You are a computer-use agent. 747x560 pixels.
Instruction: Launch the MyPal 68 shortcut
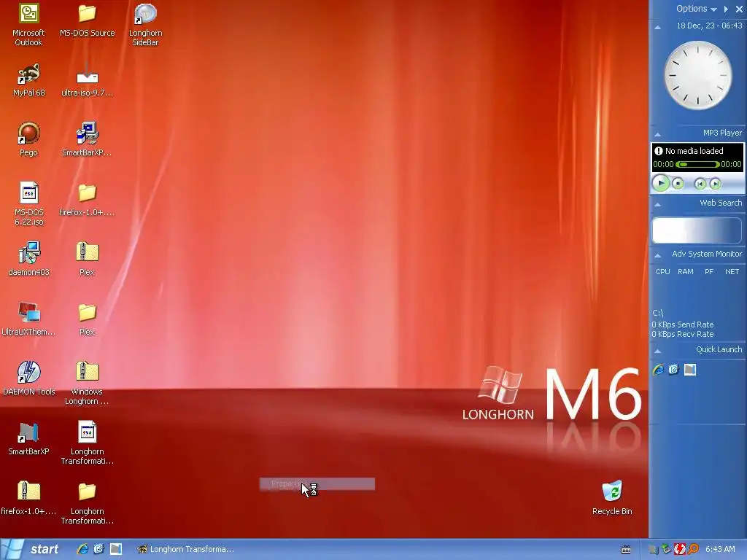[x=28, y=74]
